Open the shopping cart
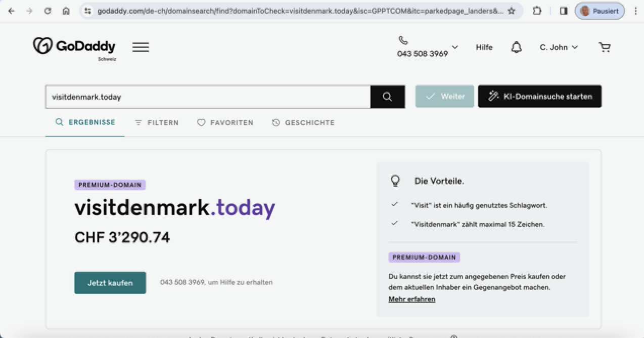The width and height of the screenshot is (644, 338). [x=604, y=47]
